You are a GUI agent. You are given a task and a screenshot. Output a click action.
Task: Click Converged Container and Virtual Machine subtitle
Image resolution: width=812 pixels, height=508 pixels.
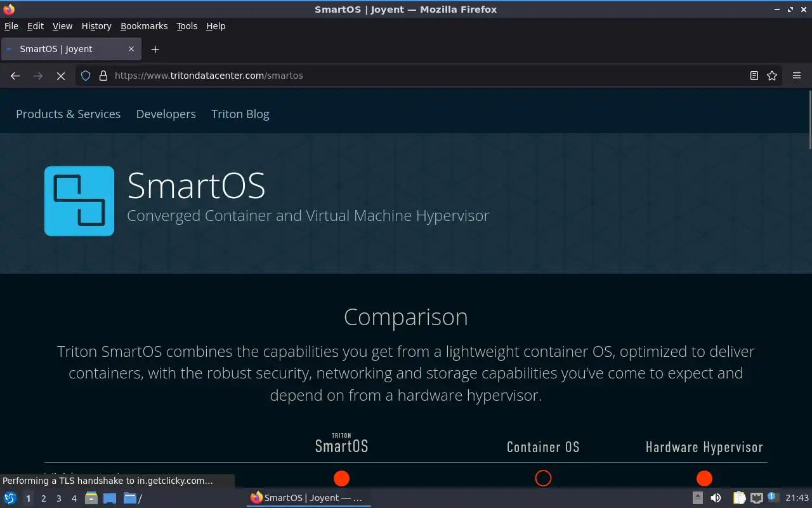coord(308,215)
